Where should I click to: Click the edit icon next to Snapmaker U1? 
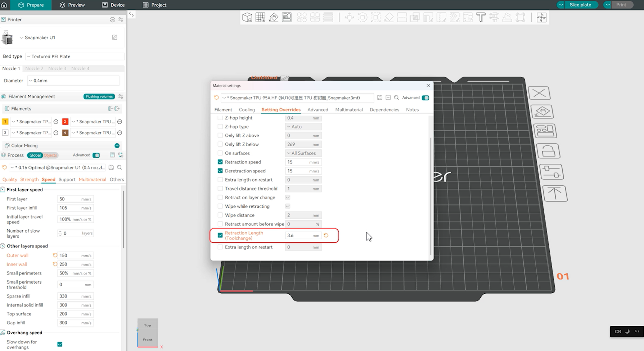click(x=115, y=37)
